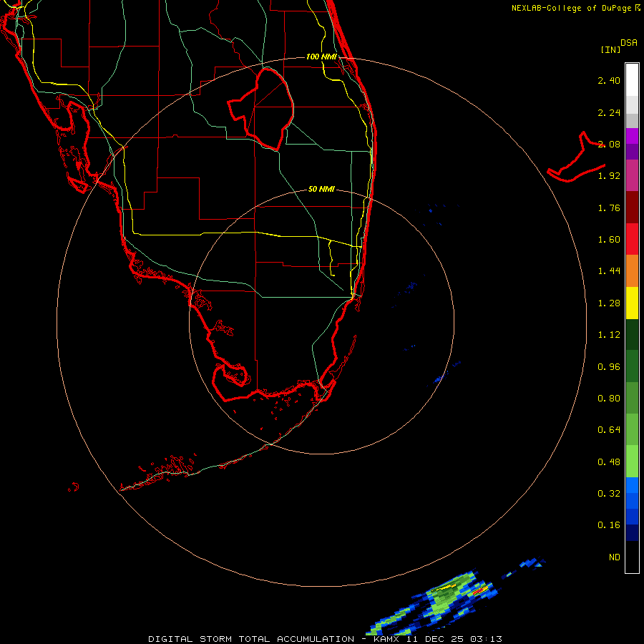This screenshot has height=644, width=644.
Task: Select the 2.24 legend value
Action: (609, 112)
